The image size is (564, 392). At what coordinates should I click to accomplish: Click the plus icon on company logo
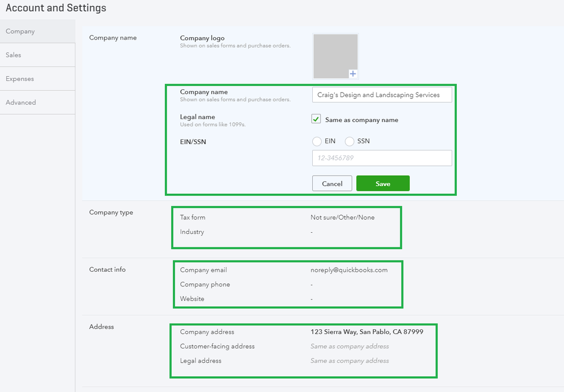click(x=353, y=73)
